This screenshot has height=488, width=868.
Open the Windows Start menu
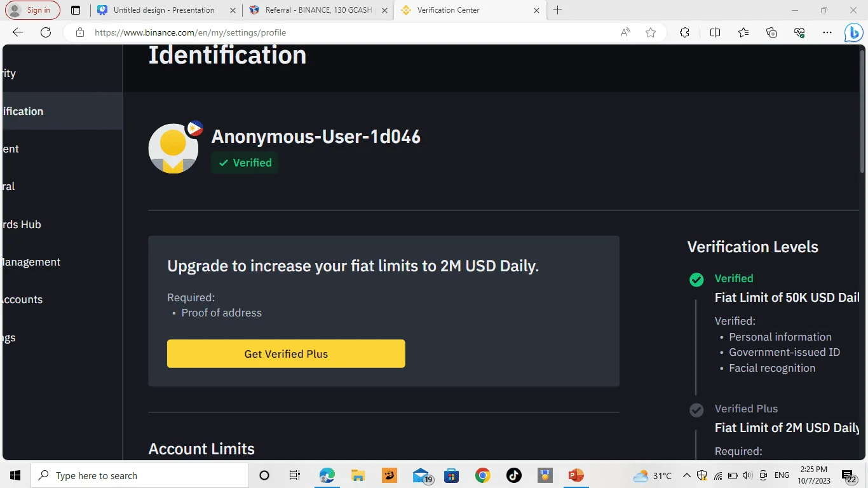click(15, 475)
